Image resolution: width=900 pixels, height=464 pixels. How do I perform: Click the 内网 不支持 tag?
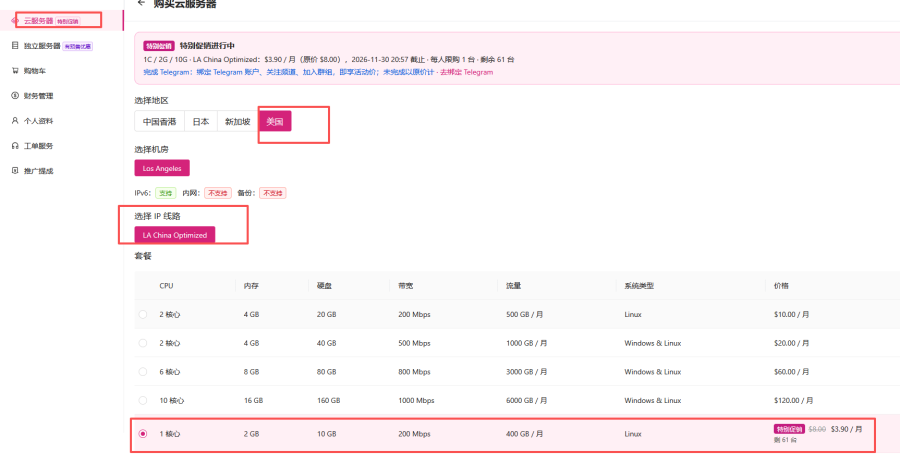click(x=218, y=193)
